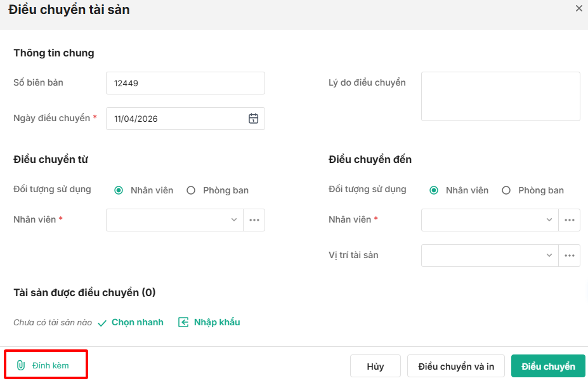Click the import arrow icon beside Nhập khẩu
Screen dimensions: 588x383
pos(183,322)
